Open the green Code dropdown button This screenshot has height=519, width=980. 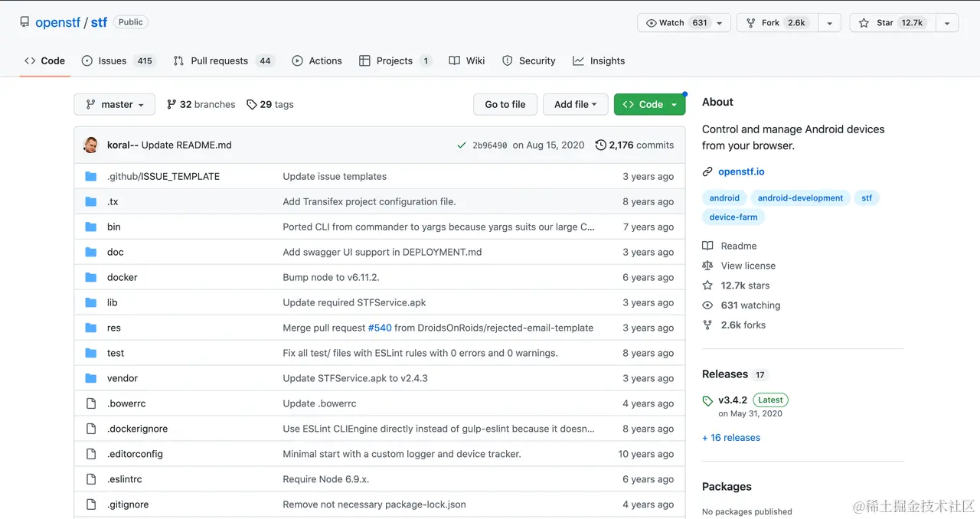pos(649,104)
